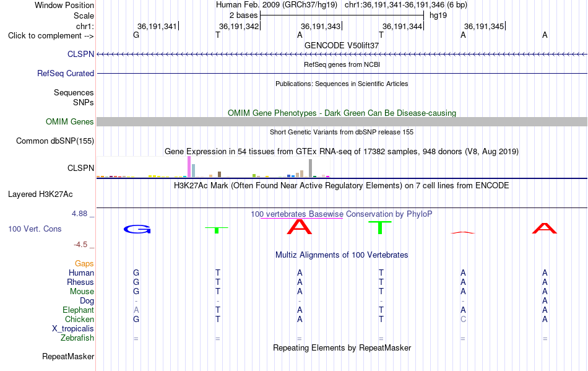Click the Human alignment row label
Image resolution: width=588 pixels, height=371 pixels.
81,273
